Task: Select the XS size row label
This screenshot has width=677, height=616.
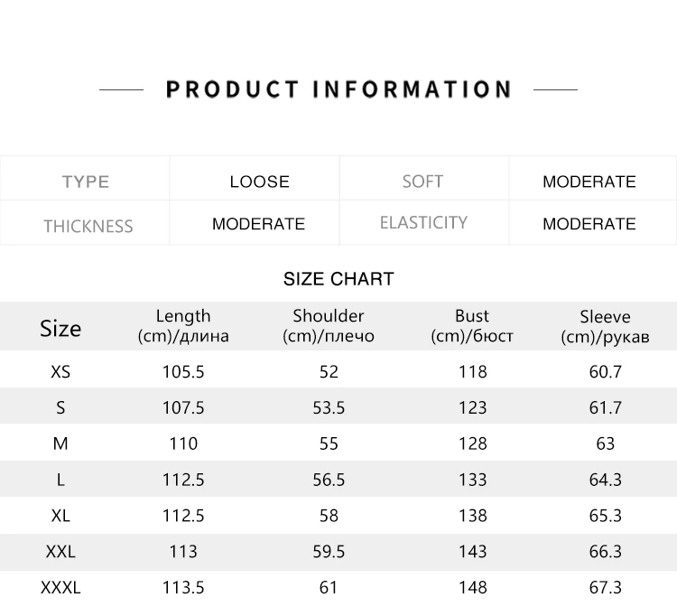Action: (x=60, y=371)
